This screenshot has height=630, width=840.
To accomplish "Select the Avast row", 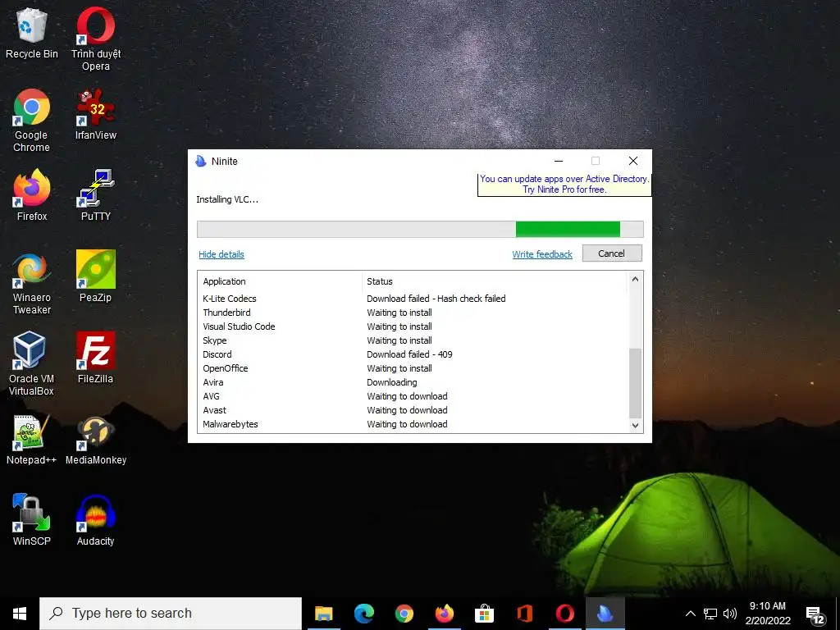I will click(413, 410).
